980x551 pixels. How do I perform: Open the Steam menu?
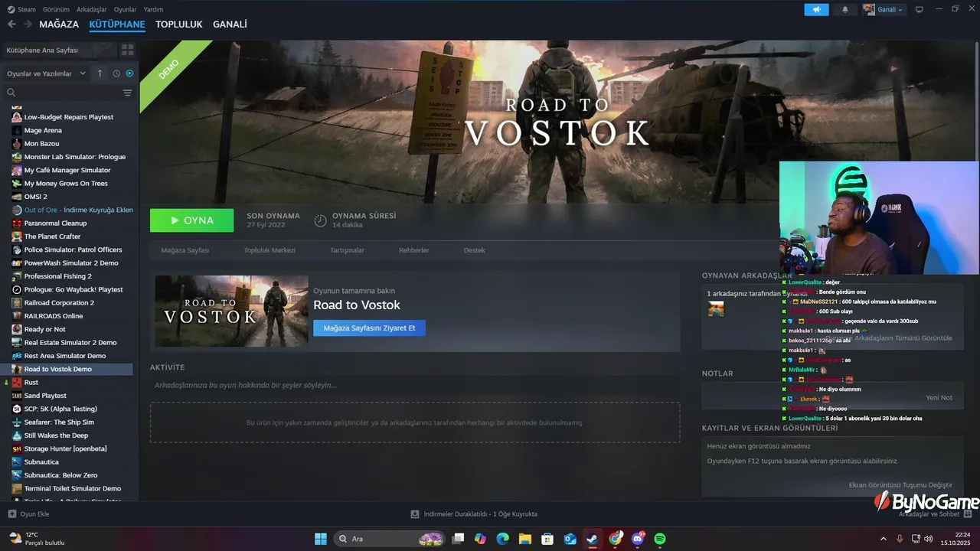click(x=21, y=9)
